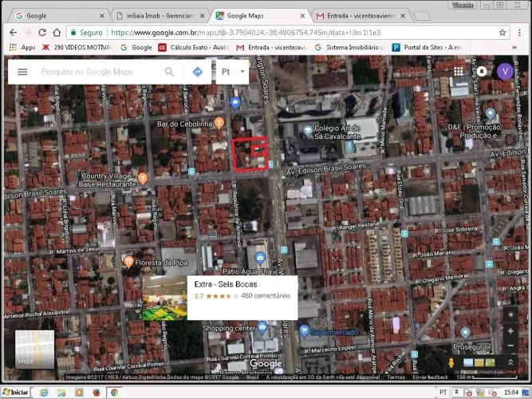Open the Apps bookmark shortcut
Viewport: 532px width, 399px height.
pyautogui.click(x=22, y=47)
